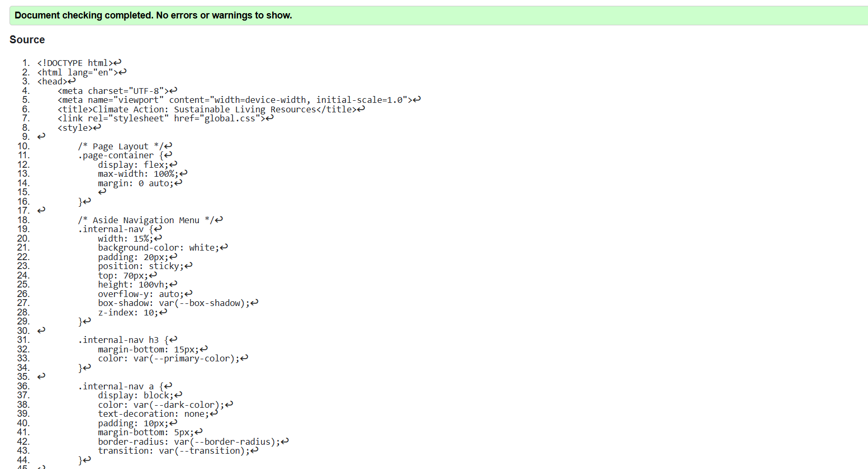The width and height of the screenshot is (868, 469).
Task: Select the meta charset UTF-8 line
Action: point(117,91)
